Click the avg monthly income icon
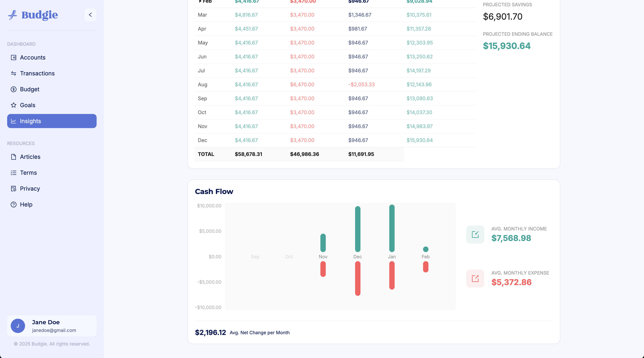 [475, 234]
